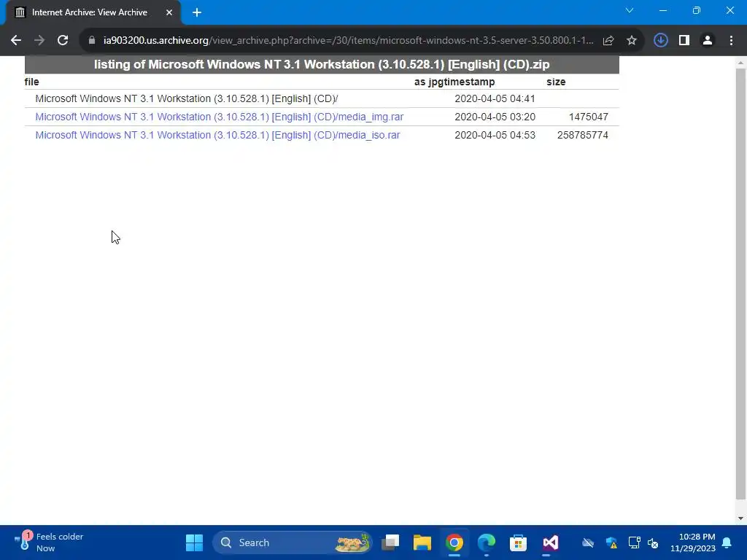Open Visual Studio from the taskbar
This screenshot has width=747, height=560.
550,542
